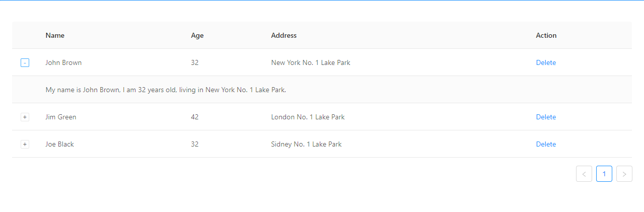Screen dimensions: 644x212
Task: Click the Action column header
Action: point(546,36)
